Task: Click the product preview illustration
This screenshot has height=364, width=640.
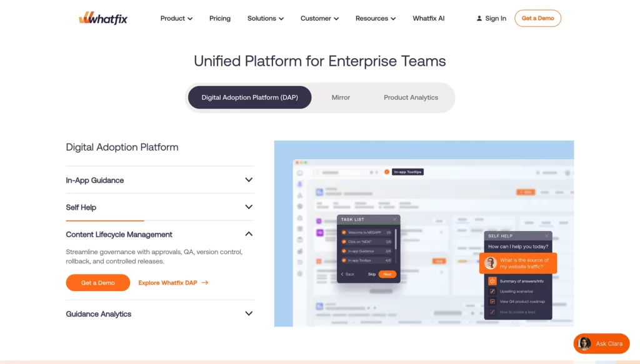Action: 424,234
